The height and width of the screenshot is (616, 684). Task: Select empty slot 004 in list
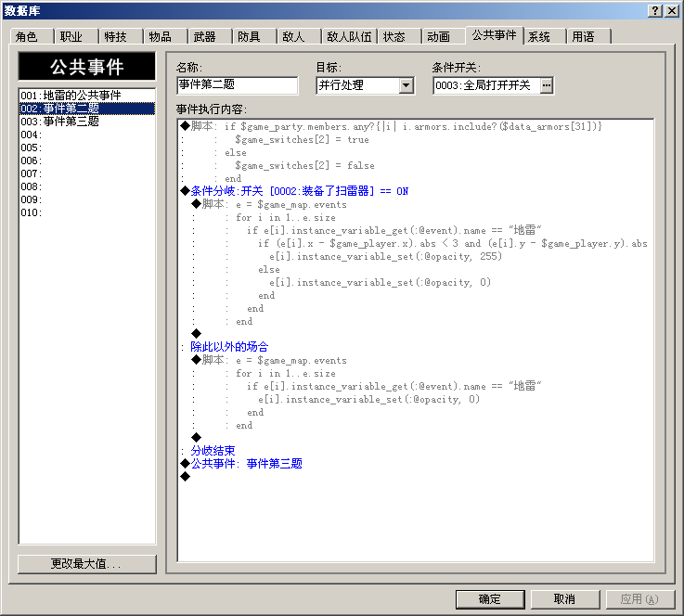87,135
